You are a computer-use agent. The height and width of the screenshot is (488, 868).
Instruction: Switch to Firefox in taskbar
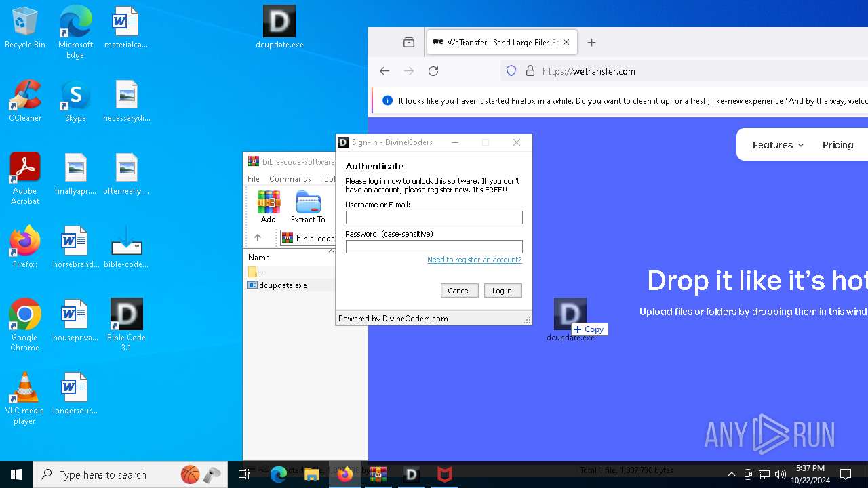(x=345, y=474)
